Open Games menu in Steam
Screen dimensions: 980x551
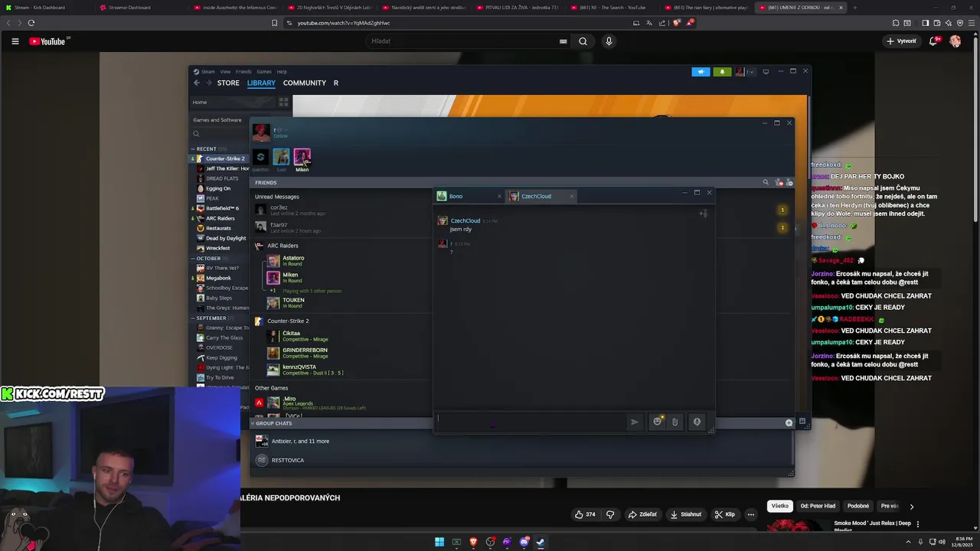264,71
